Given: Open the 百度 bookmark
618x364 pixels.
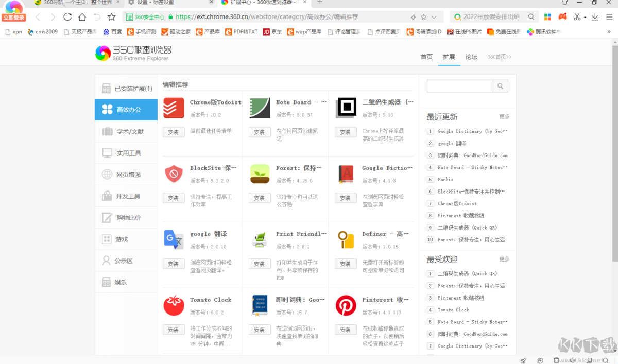Looking at the screenshot, I should (x=112, y=32).
